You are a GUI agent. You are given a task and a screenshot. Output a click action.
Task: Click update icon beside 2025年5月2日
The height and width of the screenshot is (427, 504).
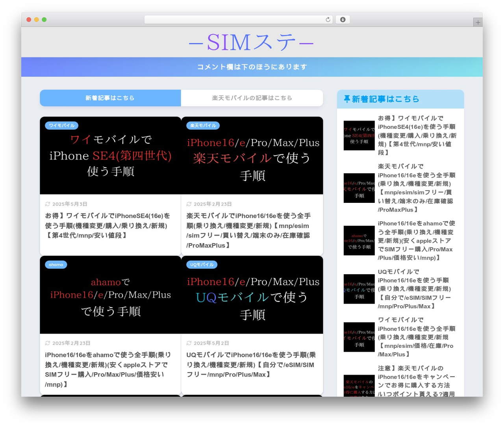(x=189, y=343)
